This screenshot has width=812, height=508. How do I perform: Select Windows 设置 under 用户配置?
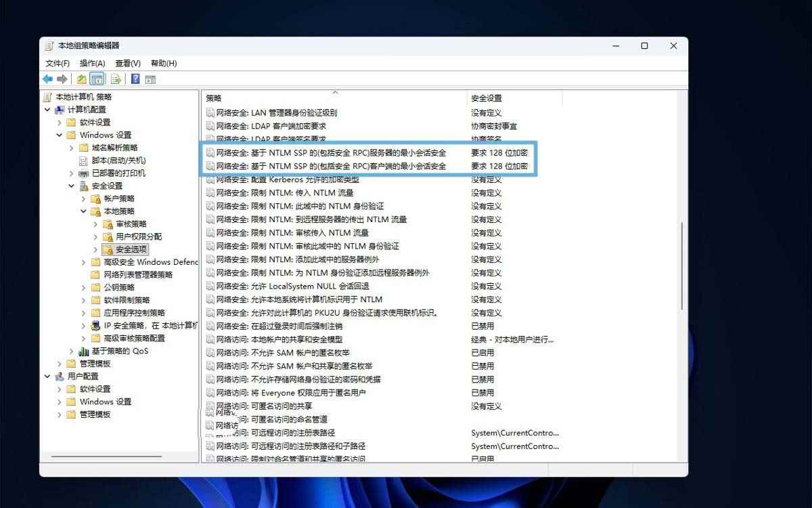106,402
